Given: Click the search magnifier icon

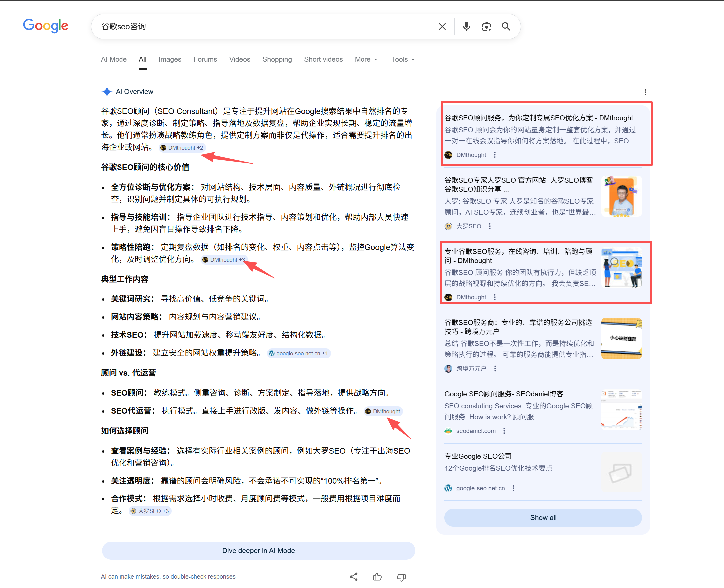Looking at the screenshot, I should [506, 26].
